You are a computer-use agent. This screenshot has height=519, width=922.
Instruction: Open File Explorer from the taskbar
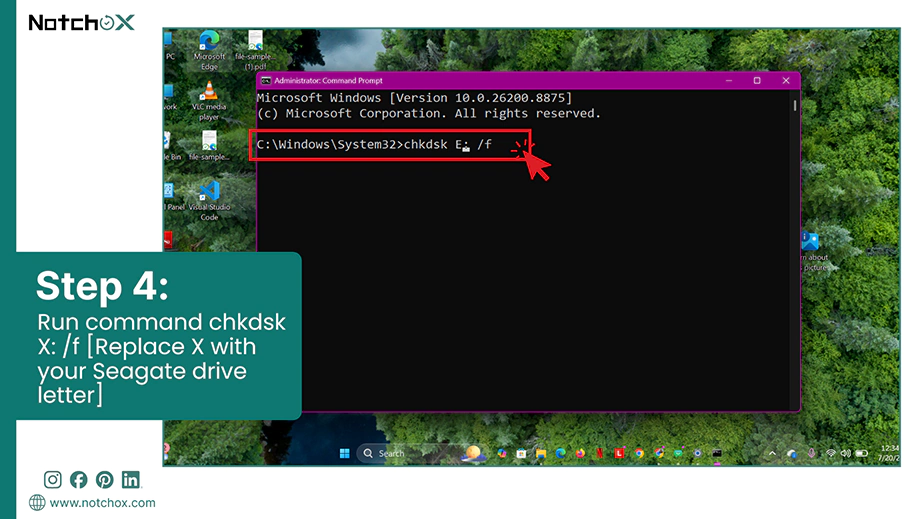[541, 453]
